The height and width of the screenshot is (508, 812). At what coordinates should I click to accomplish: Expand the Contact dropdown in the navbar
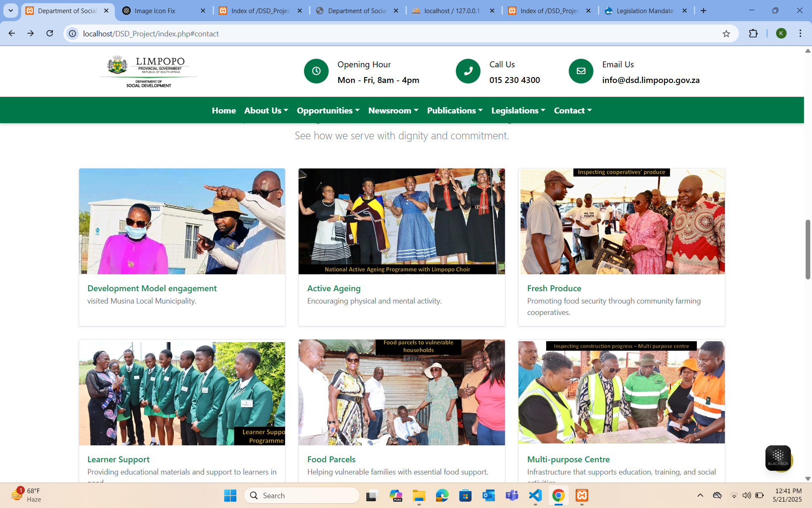coord(573,110)
